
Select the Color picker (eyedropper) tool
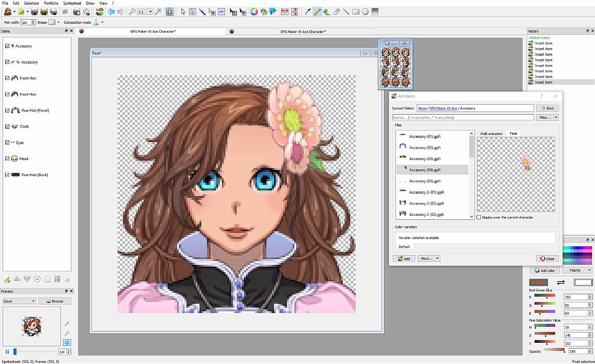coord(308,11)
